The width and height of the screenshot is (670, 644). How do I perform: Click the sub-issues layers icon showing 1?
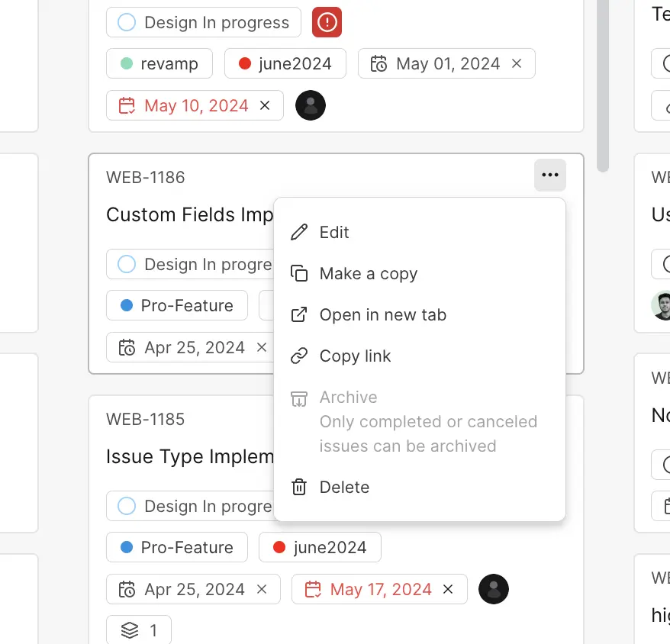[130, 630]
